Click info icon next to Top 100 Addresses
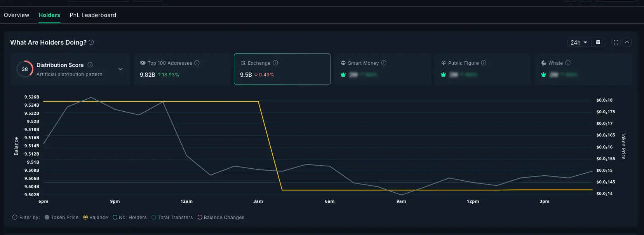This screenshot has height=235, width=644. click(x=197, y=63)
